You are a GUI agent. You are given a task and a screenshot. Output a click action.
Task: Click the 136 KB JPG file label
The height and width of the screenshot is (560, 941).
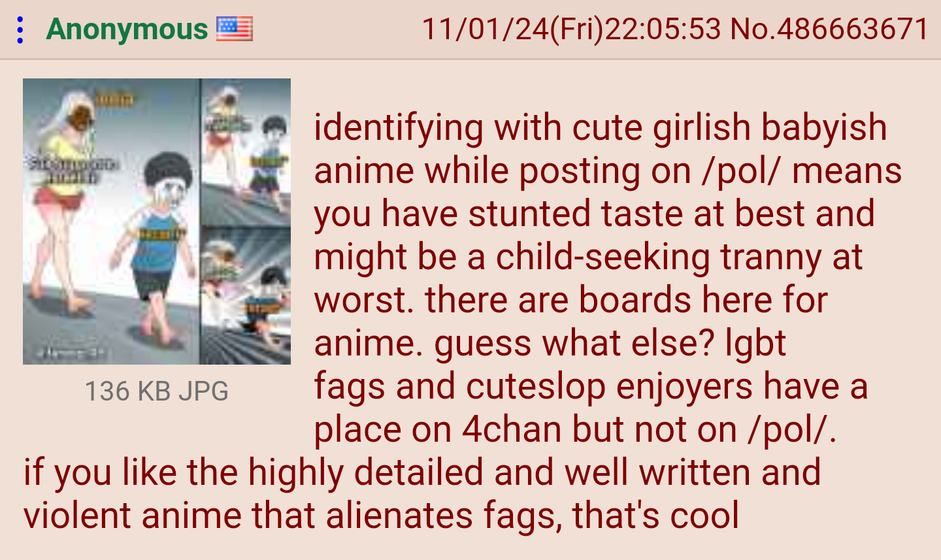tap(157, 391)
